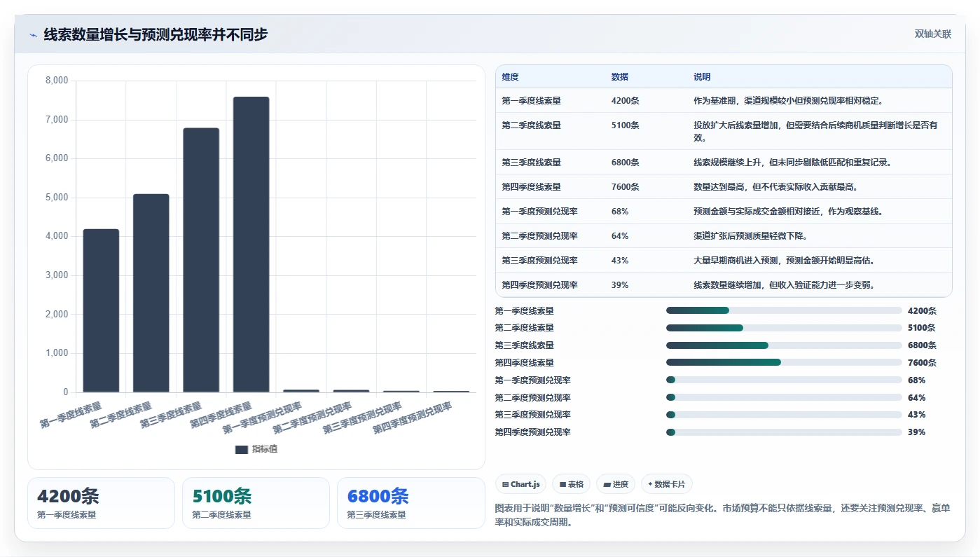Image resolution: width=980 pixels, height=557 pixels.
Task: Click the tallest bar, 第四季度线索量
Action: coord(251,245)
